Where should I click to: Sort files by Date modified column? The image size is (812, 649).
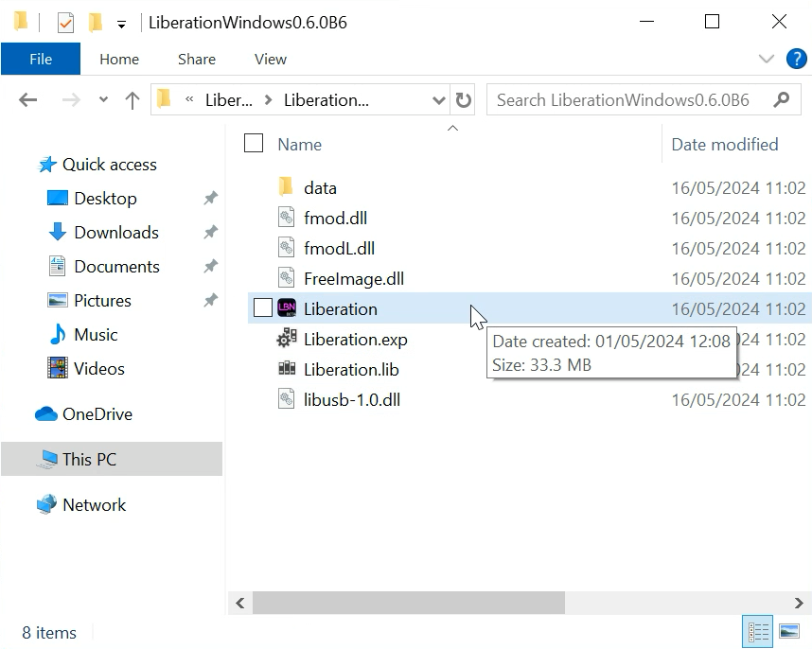(x=724, y=145)
